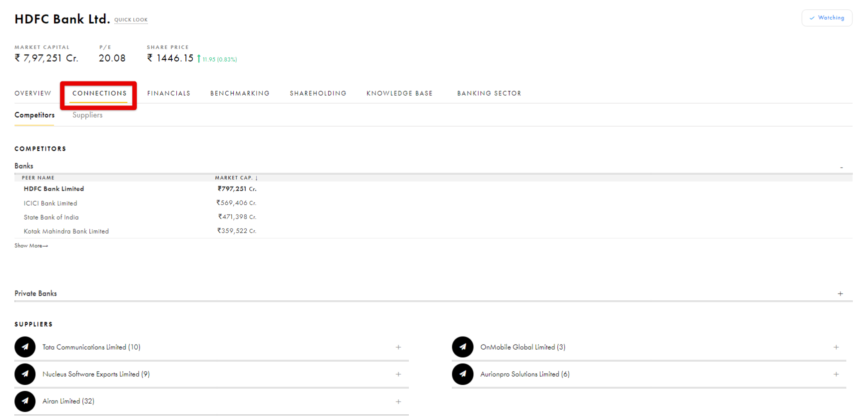
Task: Click the share price ₹ 1446.15
Action: pyautogui.click(x=170, y=58)
